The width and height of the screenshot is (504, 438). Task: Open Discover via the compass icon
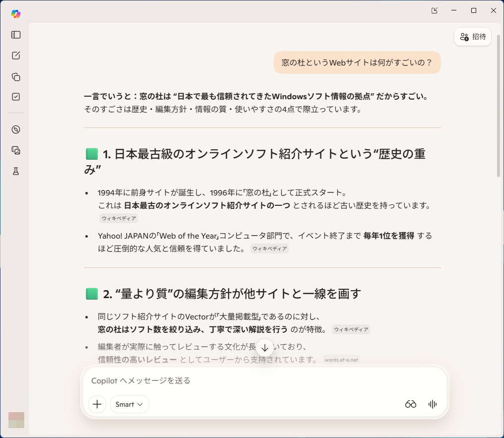(15, 129)
